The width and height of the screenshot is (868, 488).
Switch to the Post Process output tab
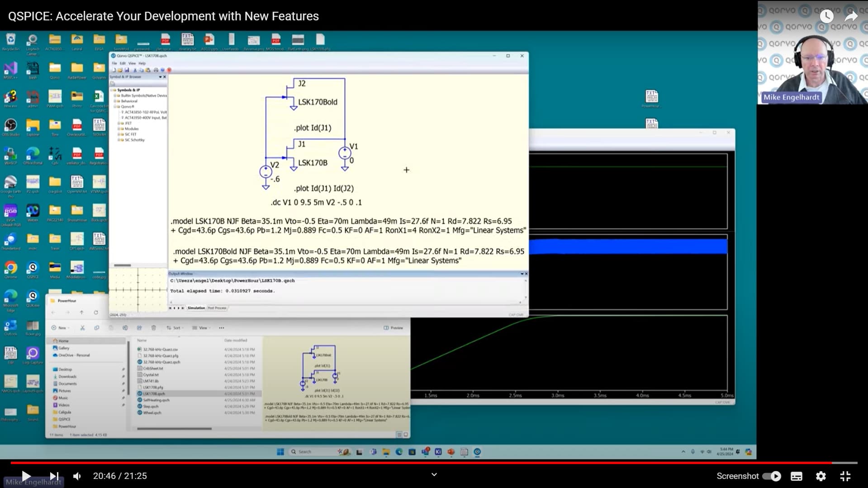click(217, 308)
